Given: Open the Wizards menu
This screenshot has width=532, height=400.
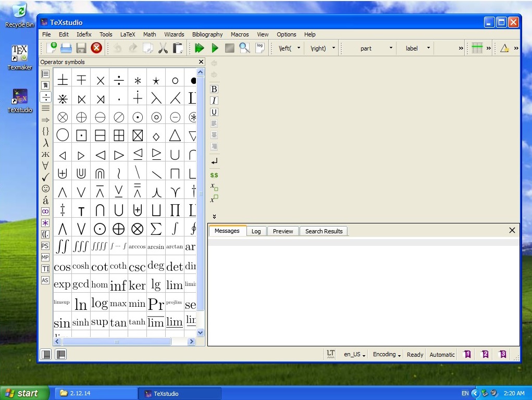Looking at the screenshot, I should coord(174,34).
